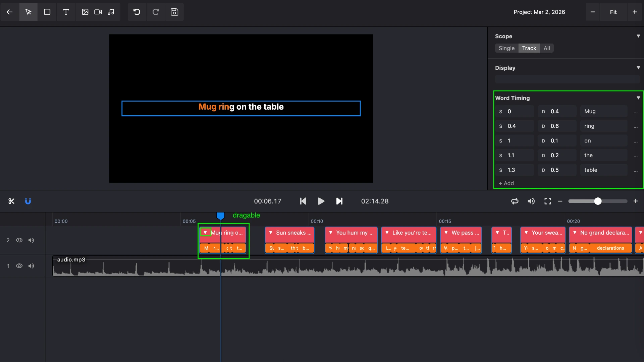Open options for the ring word row
The image size is (644, 362).
click(636, 127)
